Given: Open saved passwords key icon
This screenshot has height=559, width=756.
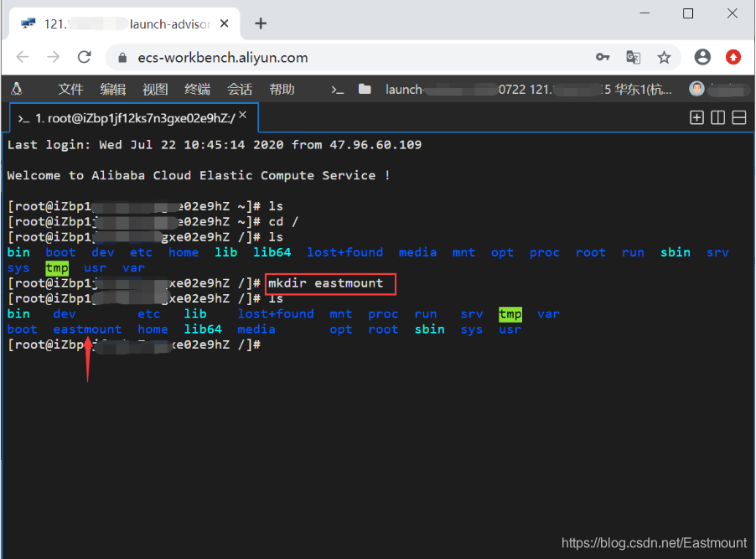Looking at the screenshot, I should click(603, 57).
